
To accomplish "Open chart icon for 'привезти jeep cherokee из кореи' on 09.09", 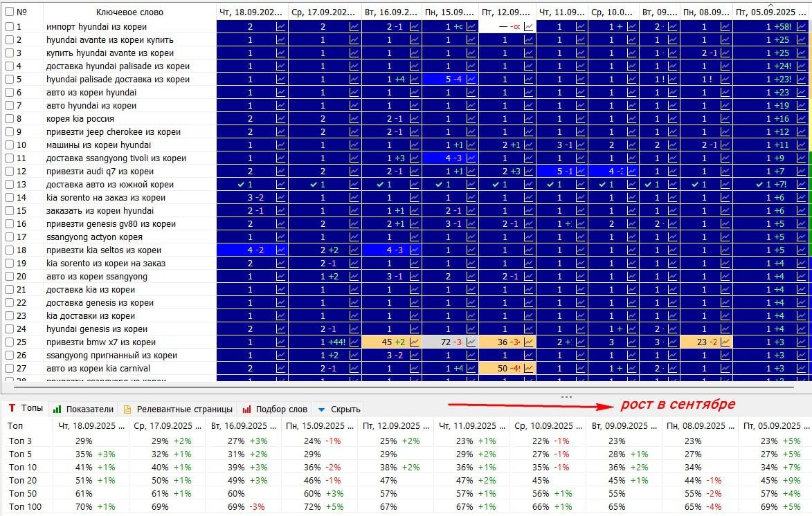I will click(672, 132).
